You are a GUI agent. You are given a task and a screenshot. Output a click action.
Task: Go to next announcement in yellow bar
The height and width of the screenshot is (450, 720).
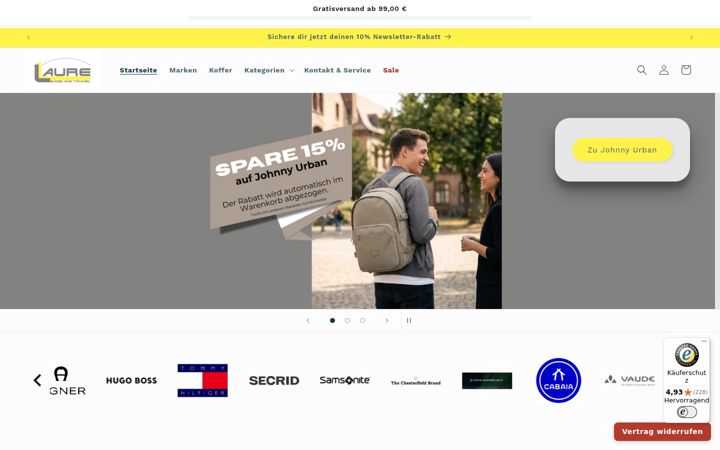click(691, 38)
